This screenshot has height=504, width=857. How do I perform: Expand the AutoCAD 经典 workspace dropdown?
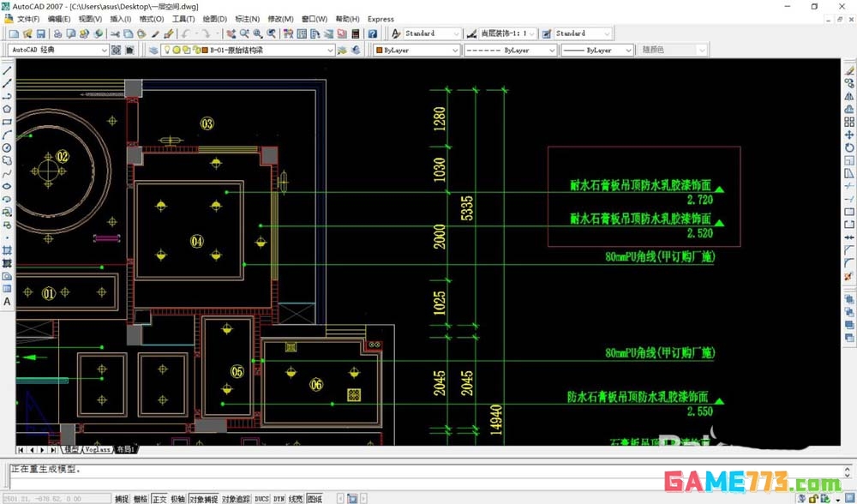[x=105, y=49]
